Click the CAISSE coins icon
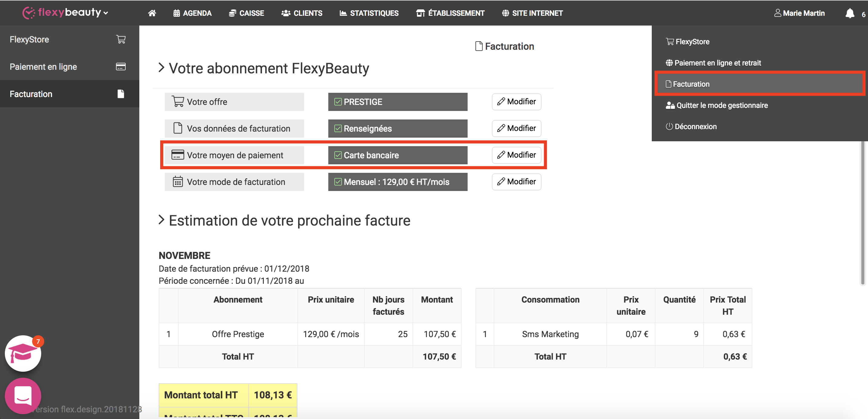Viewport: 868px width, 419px height. click(x=232, y=13)
